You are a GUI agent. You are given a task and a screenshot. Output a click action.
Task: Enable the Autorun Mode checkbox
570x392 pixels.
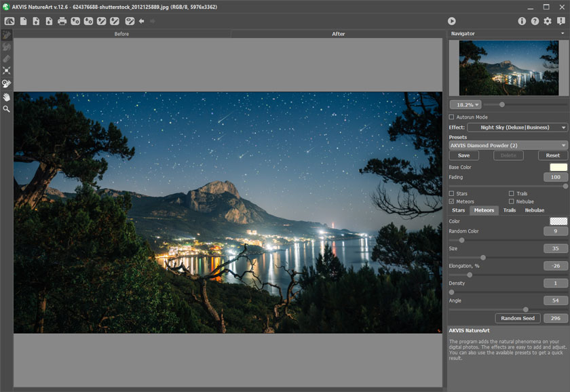pos(451,117)
